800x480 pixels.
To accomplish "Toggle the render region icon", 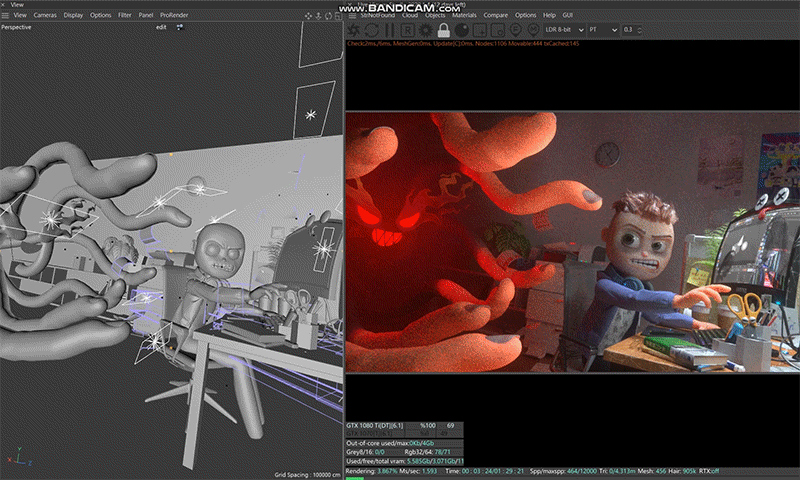I will [480, 30].
